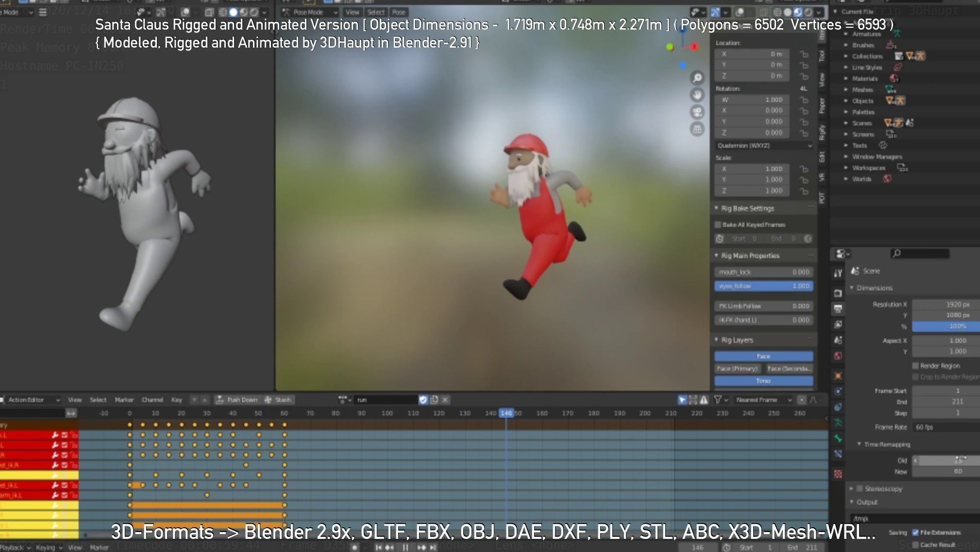
Task: Toggle the Torso rig layer button
Action: pyautogui.click(x=763, y=380)
